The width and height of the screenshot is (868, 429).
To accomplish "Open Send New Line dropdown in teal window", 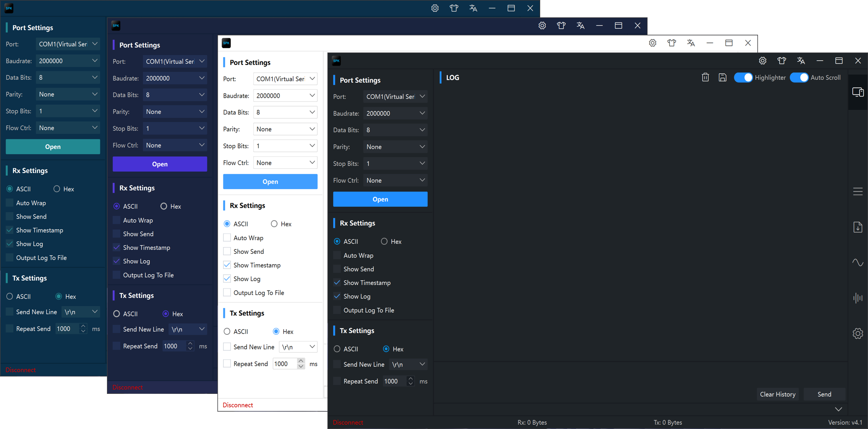I will [x=81, y=312].
